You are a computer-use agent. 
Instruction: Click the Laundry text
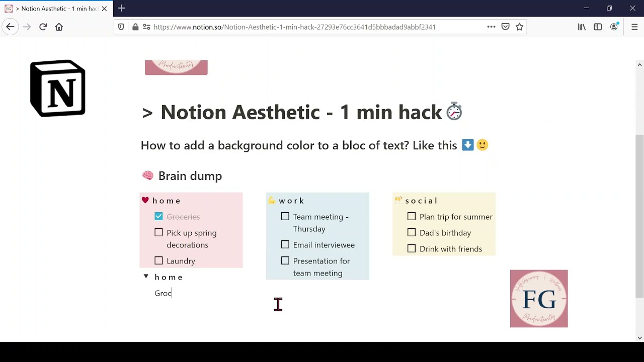[x=181, y=261]
